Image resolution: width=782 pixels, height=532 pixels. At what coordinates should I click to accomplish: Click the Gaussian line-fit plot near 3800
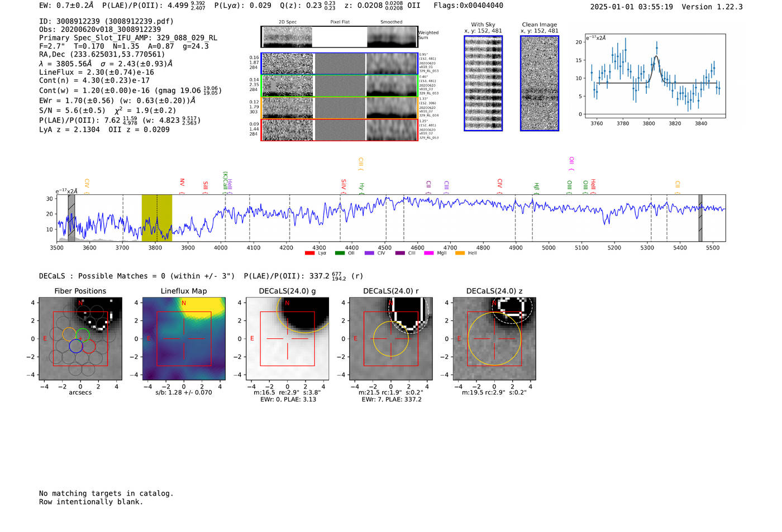click(655, 76)
